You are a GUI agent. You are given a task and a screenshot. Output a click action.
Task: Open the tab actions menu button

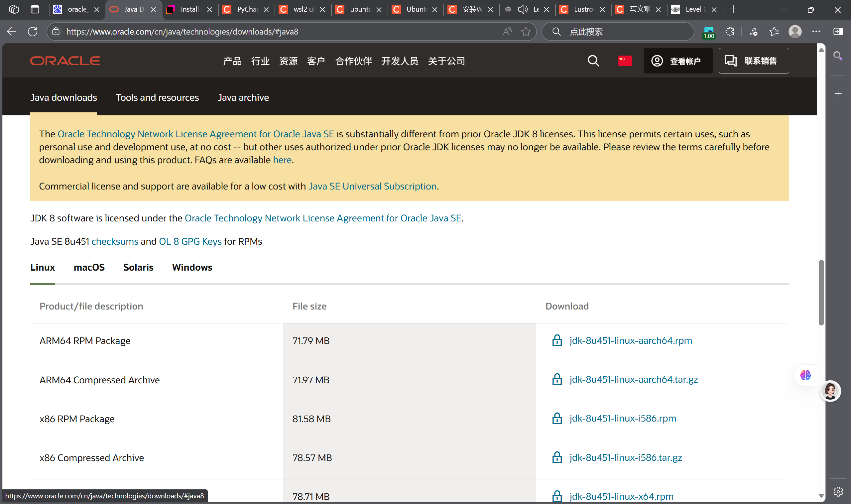[x=35, y=10]
